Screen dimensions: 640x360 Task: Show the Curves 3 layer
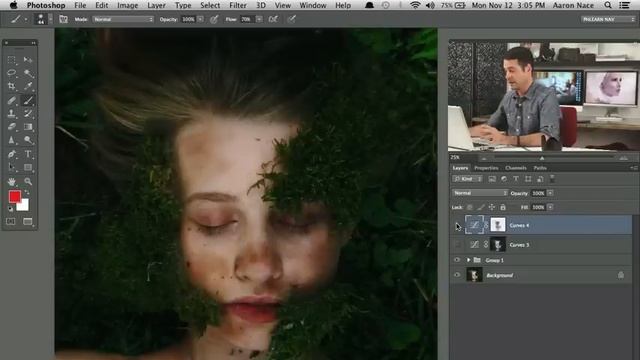pyautogui.click(x=457, y=244)
